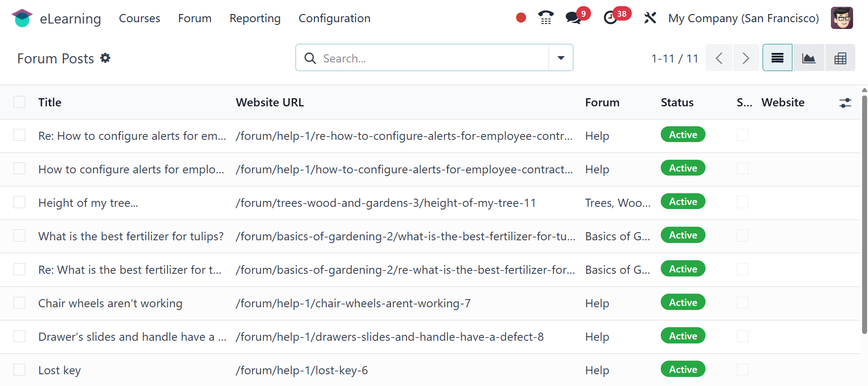Expand the search options dropdown arrow
The width and height of the screenshot is (868, 386).
point(561,58)
